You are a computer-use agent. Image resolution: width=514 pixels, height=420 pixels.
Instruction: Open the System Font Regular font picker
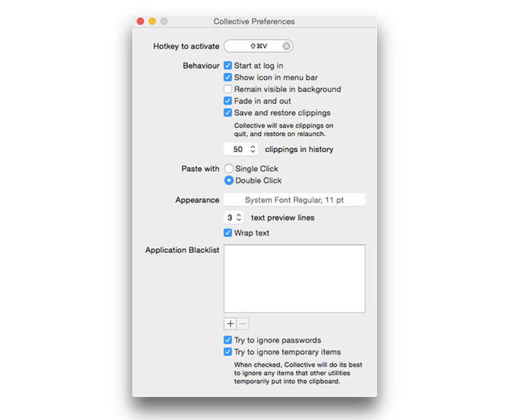[x=294, y=200]
